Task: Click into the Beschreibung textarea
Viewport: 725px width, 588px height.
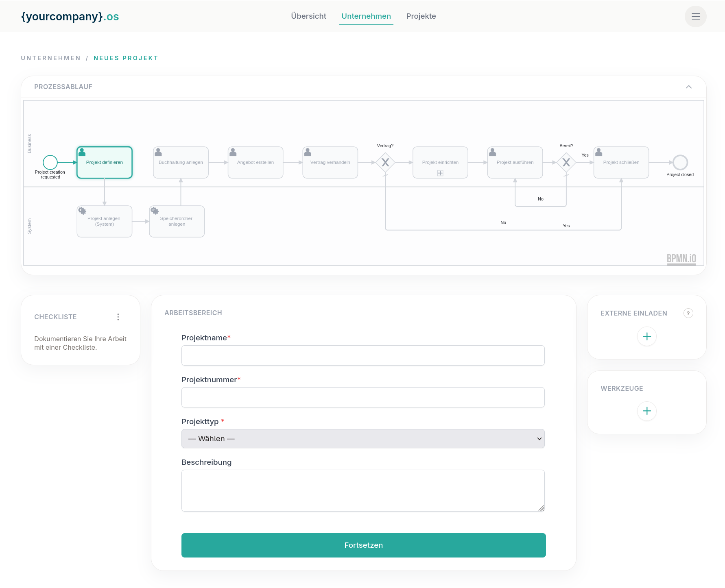Action: [363, 490]
